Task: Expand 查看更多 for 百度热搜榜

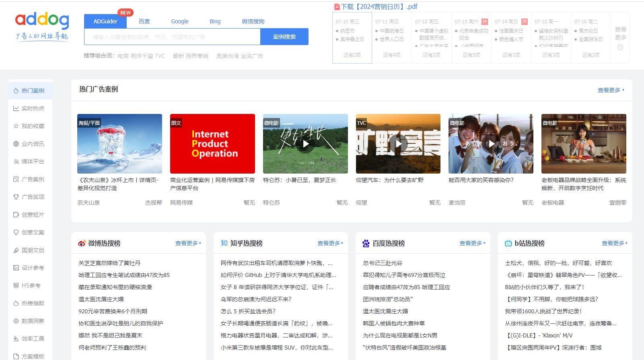Action: (x=473, y=243)
